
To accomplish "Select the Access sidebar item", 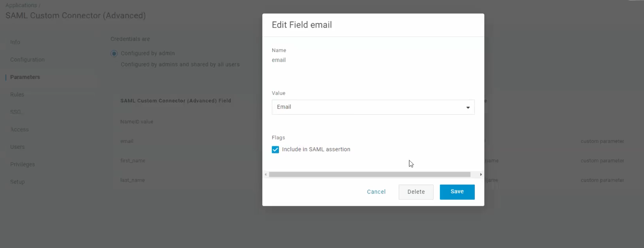I will (x=20, y=129).
